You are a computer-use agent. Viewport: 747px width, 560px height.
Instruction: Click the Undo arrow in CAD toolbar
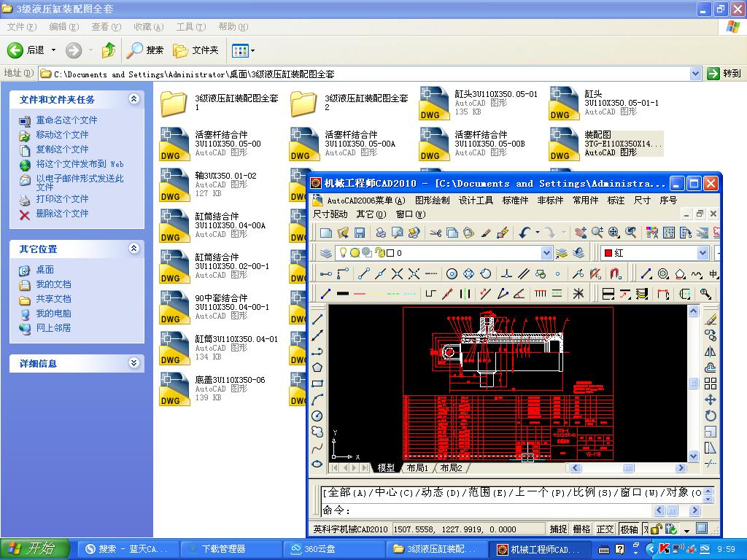[x=525, y=233]
